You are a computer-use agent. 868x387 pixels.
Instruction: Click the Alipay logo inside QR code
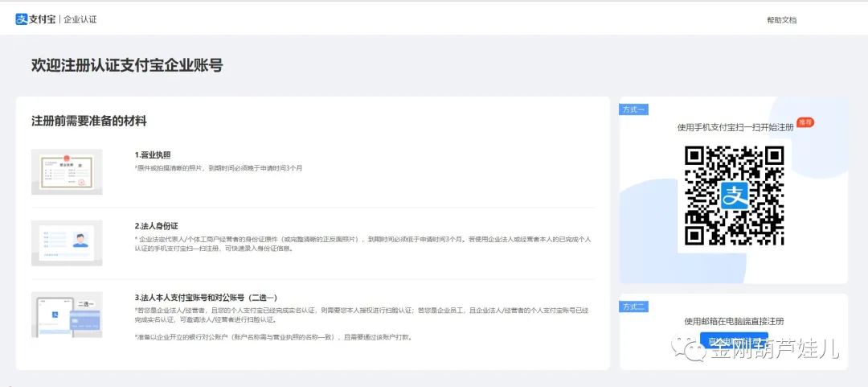coord(734,196)
